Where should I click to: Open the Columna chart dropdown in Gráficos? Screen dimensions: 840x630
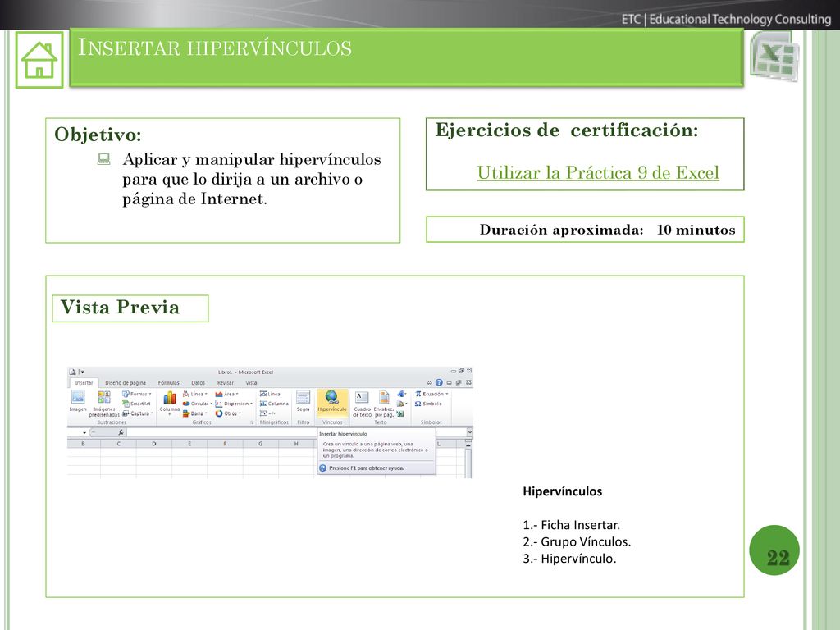(170, 403)
